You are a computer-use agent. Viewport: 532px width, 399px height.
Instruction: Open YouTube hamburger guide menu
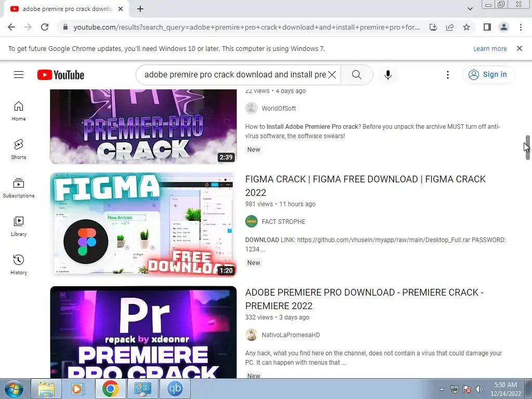pos(19,75)
